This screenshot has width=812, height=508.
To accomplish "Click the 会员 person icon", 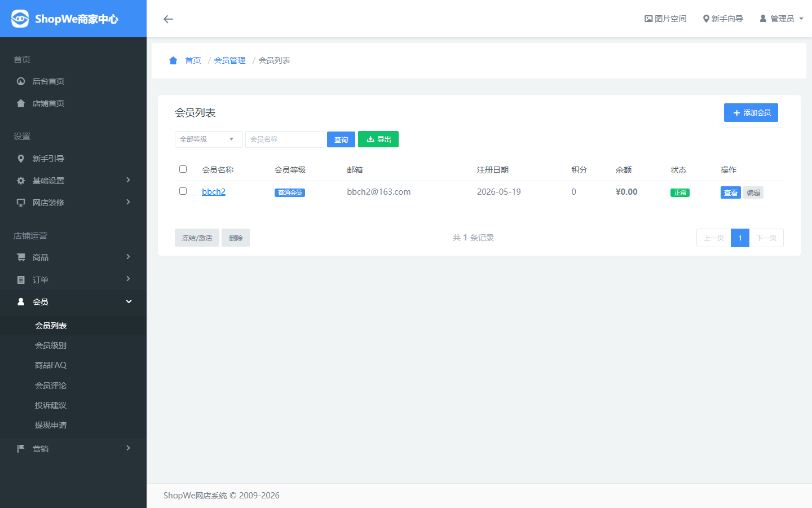I will [x=21, y=302].
